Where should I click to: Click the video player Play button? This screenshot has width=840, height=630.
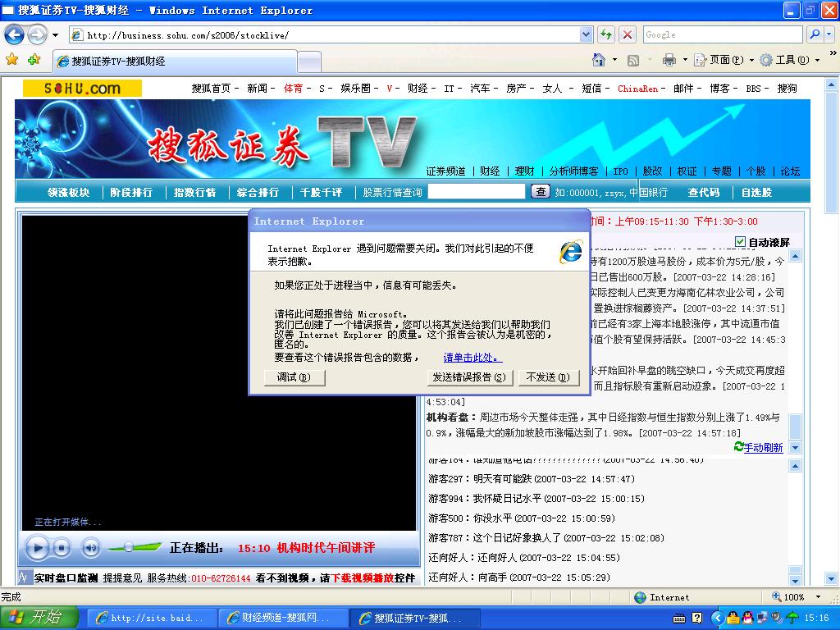[38, 548]
